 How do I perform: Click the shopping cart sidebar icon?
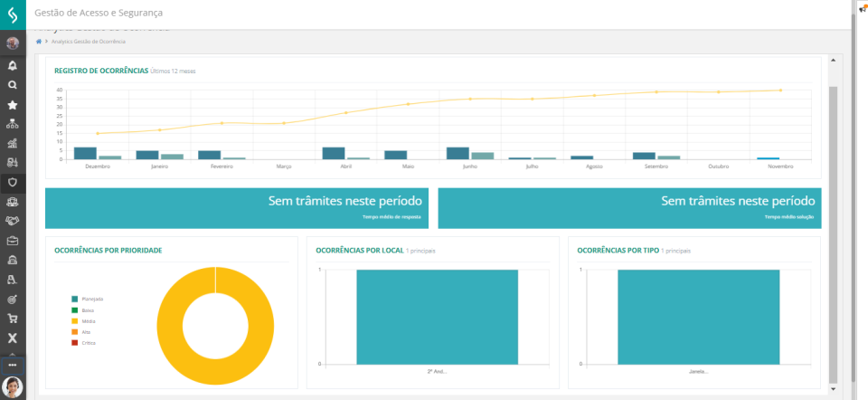pos(13,319)
